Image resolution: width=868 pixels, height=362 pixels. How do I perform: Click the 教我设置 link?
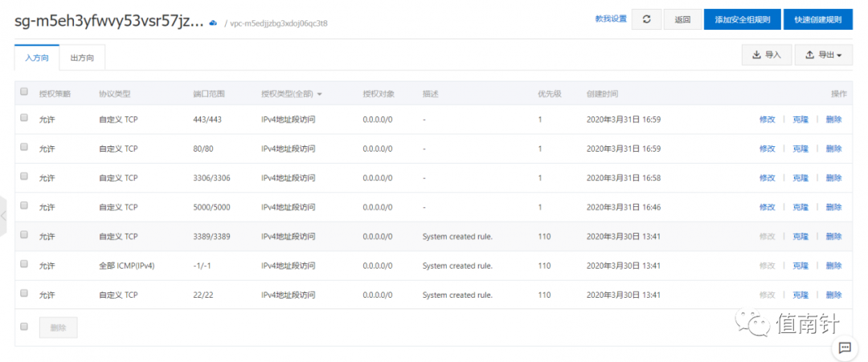coord(611,18)
